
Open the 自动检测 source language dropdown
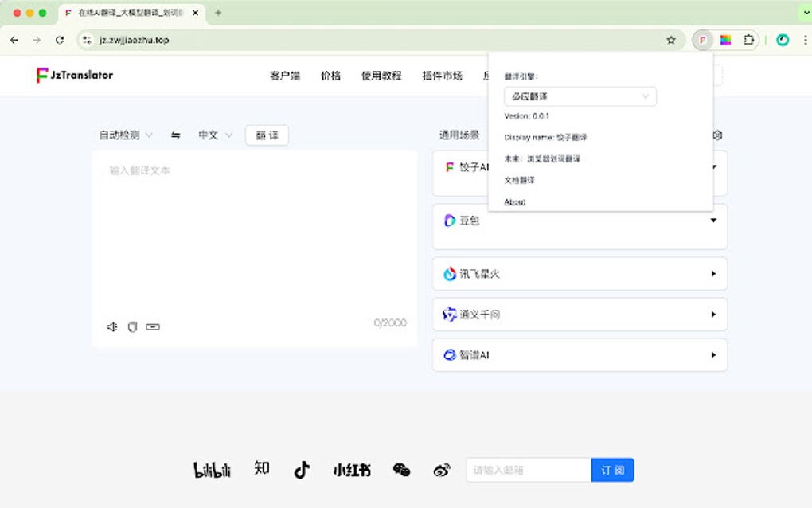[126, 135]
